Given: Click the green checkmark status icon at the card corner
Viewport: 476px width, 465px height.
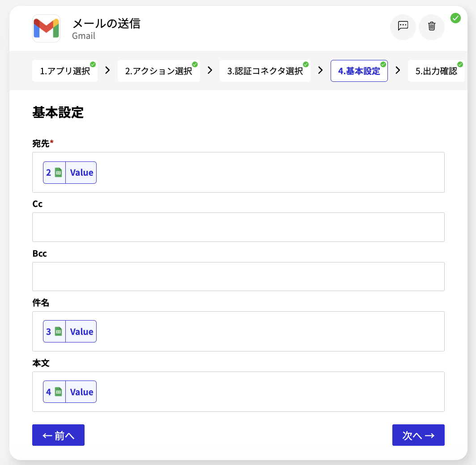Looking at the screenshot, I should [455, 18].
